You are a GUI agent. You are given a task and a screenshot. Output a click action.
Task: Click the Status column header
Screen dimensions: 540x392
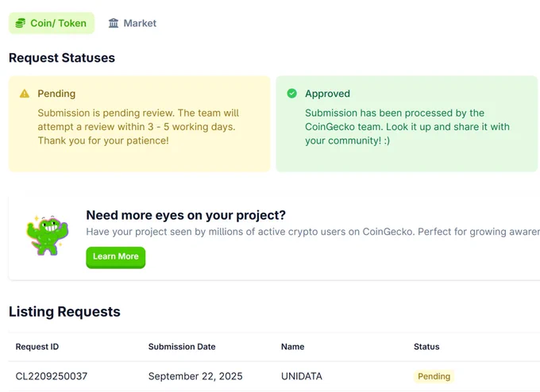[426, 347]
